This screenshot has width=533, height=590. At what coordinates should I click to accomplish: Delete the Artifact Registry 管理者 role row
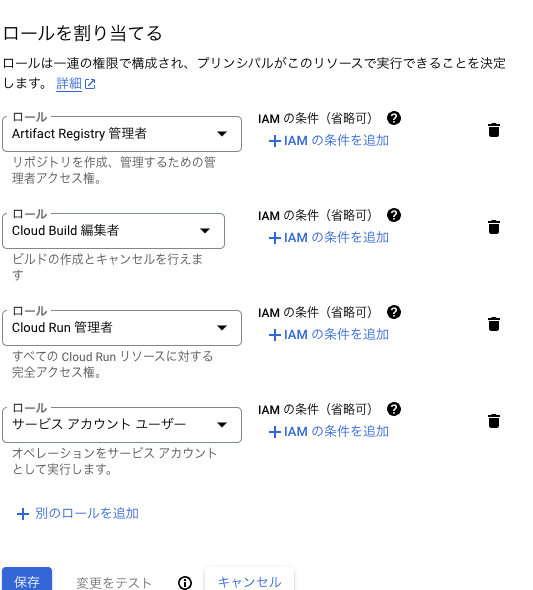pos(494,130)
